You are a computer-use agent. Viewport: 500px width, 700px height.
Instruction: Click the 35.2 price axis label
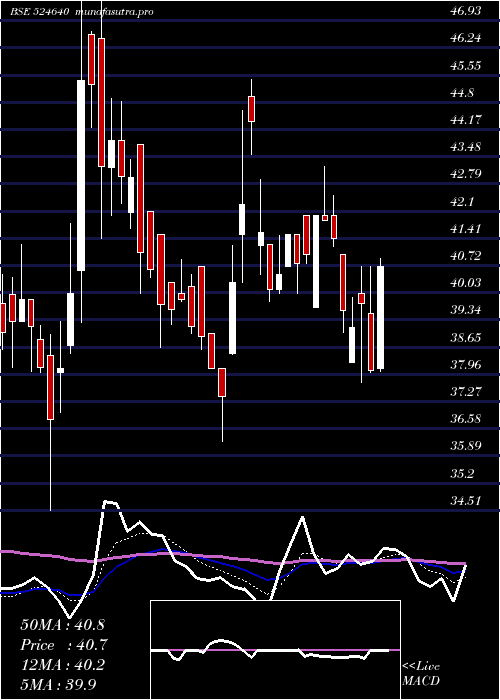point(462,473)
